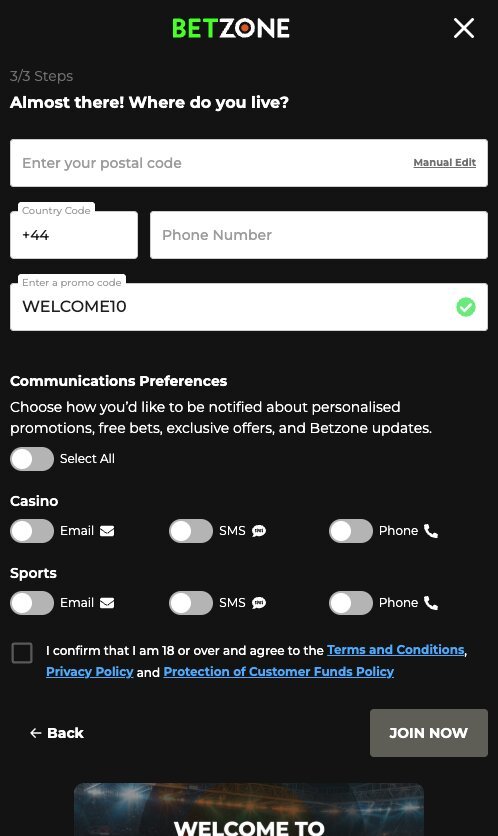
Task: Click Manual Edit address link
Action: tap(445, 163)
